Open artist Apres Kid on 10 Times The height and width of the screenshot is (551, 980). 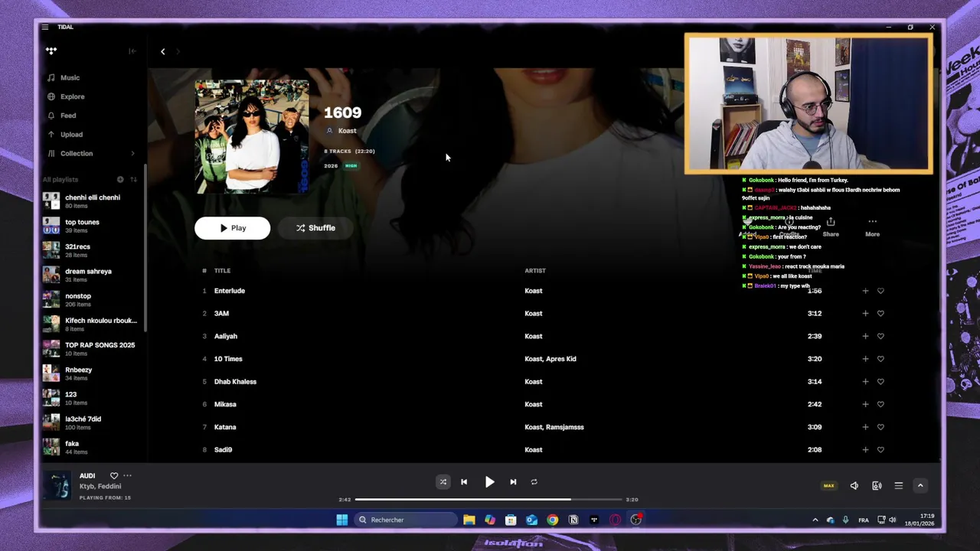click(563, 359)
